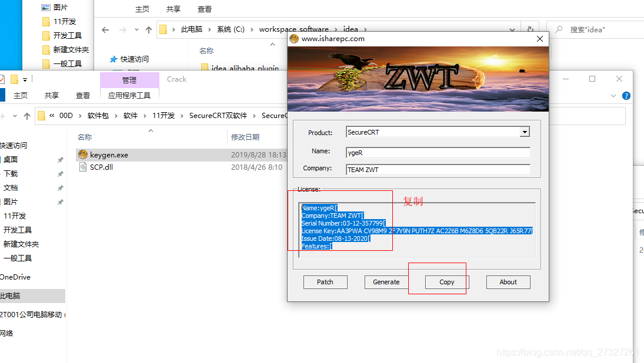
Task: Click the 管理 ribbon tab
Action: [129, 80]
